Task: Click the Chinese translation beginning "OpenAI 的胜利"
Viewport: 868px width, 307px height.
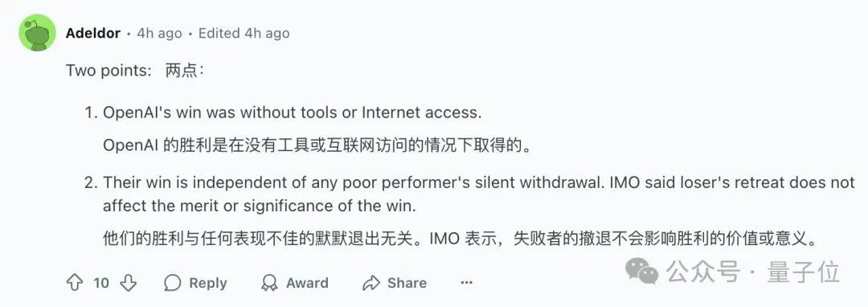Action: (x=317, y=145)
